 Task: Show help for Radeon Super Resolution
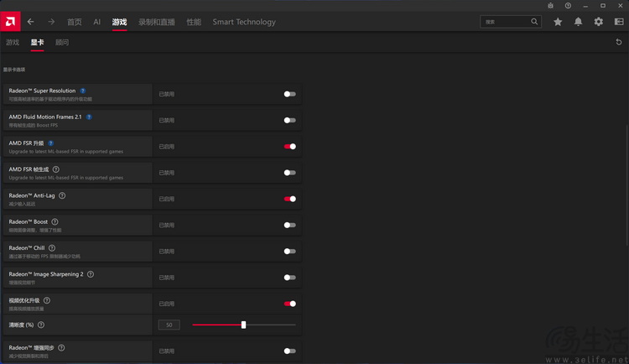(x=83, y=91)
